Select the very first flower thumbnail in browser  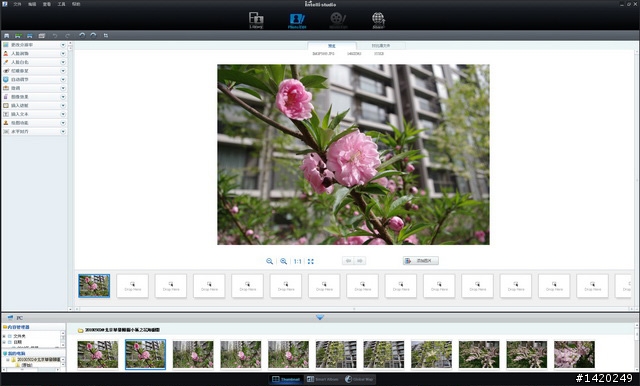tap(98, 354)
